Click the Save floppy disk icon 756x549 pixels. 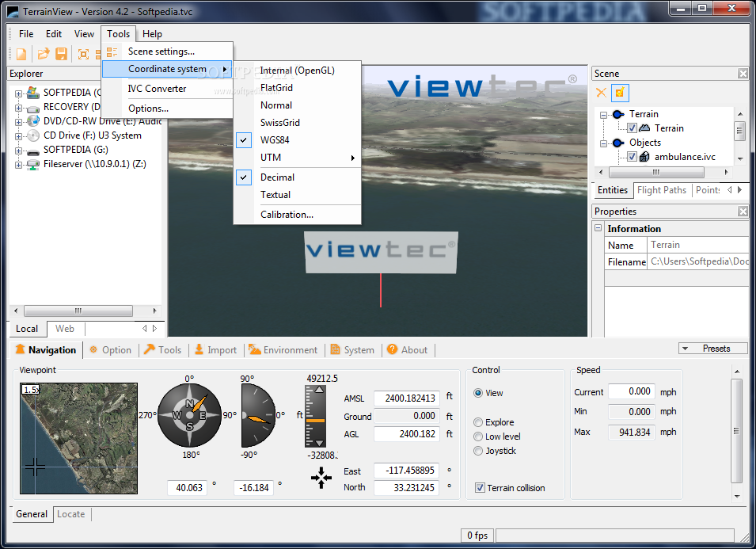tap(61, 54)
